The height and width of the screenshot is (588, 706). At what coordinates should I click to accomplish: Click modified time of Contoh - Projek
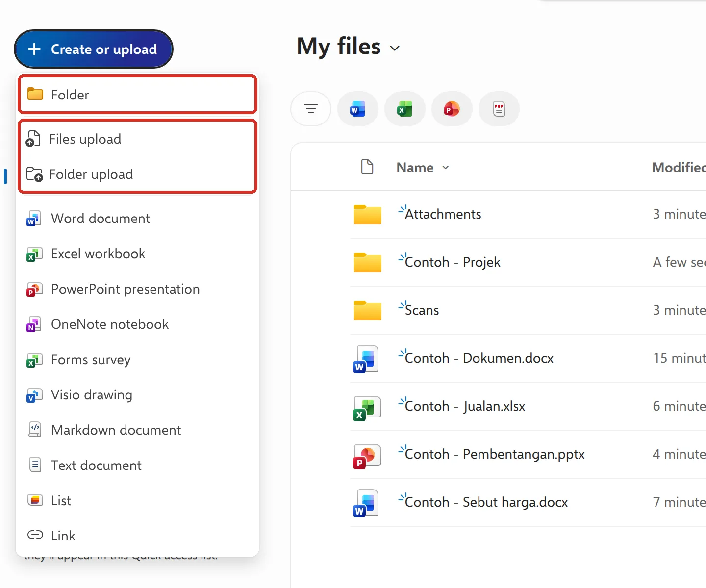(680, 262)
